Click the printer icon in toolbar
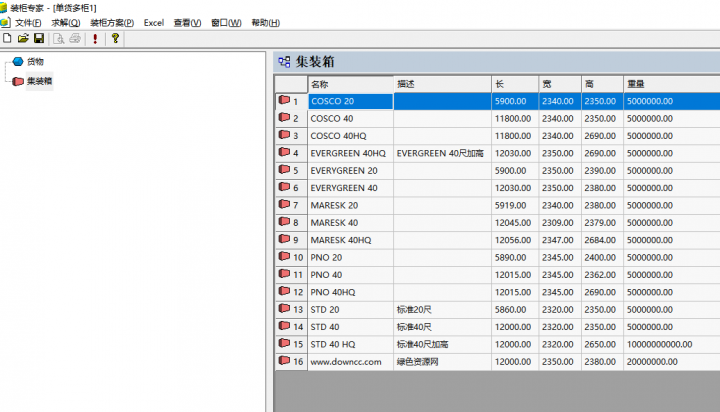Screen dimensions: 720x412 tap(74, 38)
